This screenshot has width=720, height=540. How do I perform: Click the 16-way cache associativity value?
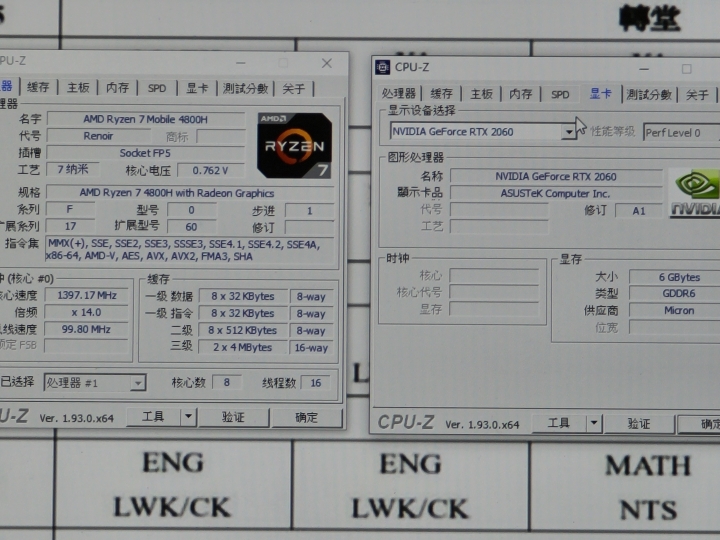point(311,348)
